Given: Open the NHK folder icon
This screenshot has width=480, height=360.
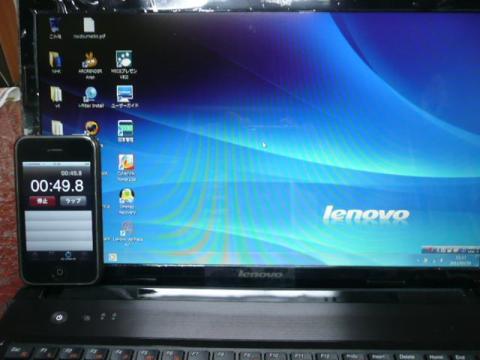Looking at the screenshot, I should click(56, 62).
